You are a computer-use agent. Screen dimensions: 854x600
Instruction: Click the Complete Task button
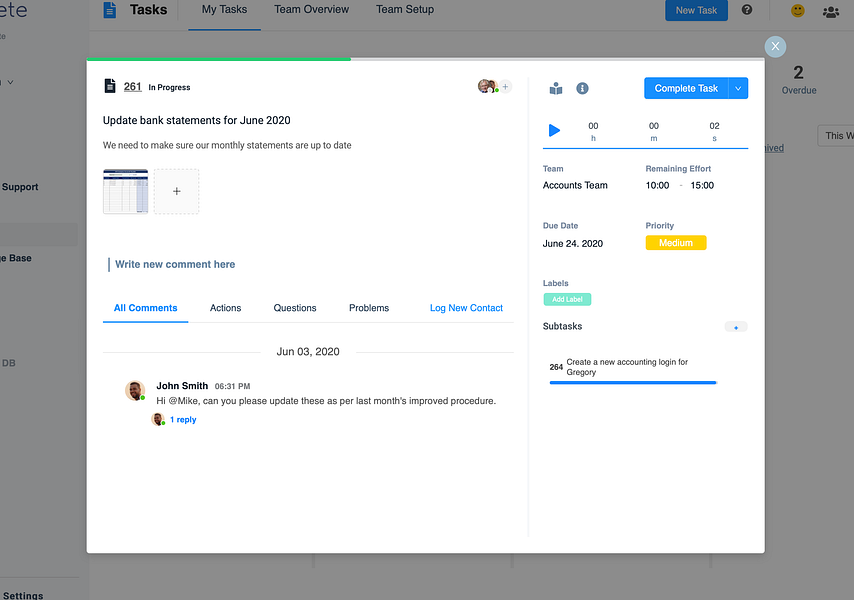coord(686,88)
